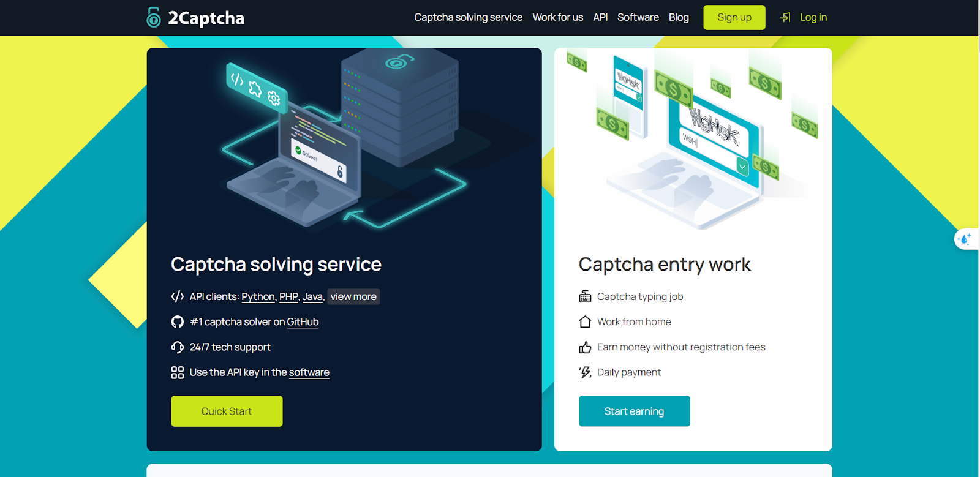Click the Log in link
This screenshot has height=477, width=980.
pyautogui.click(x=813, y=17)
